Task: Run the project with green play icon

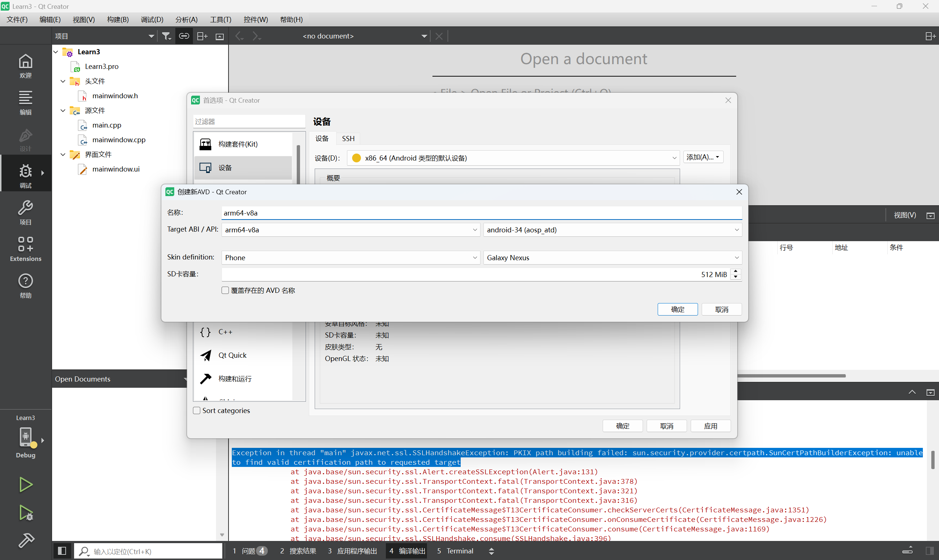Action: tap(25, 484)
